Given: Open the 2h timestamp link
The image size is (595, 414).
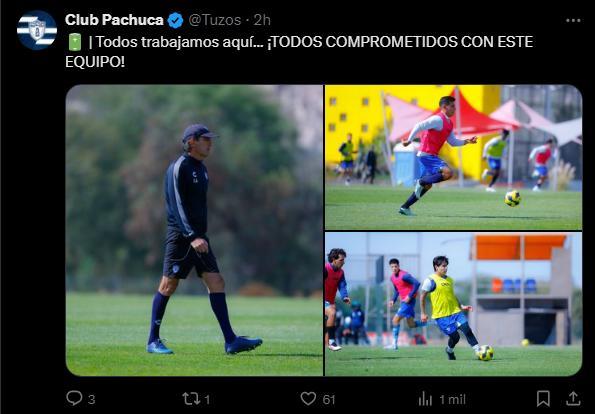Looking at the screenshot, I should [262, 20].
